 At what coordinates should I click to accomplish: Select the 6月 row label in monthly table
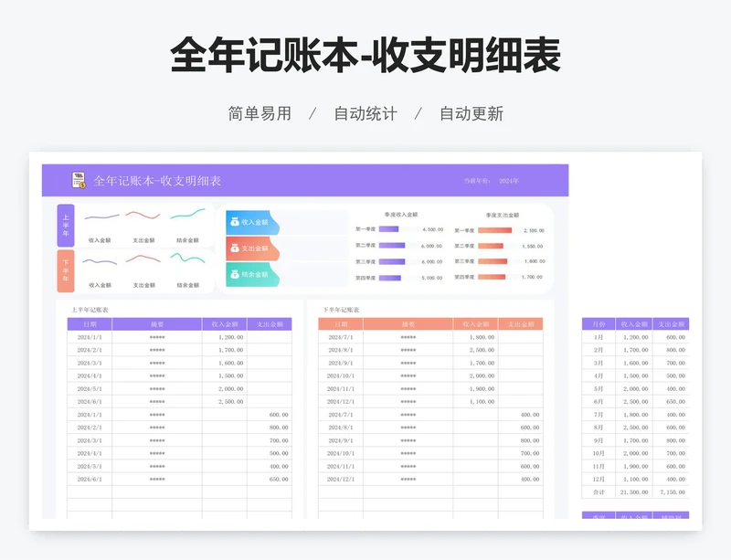click(x=599, y=401)
